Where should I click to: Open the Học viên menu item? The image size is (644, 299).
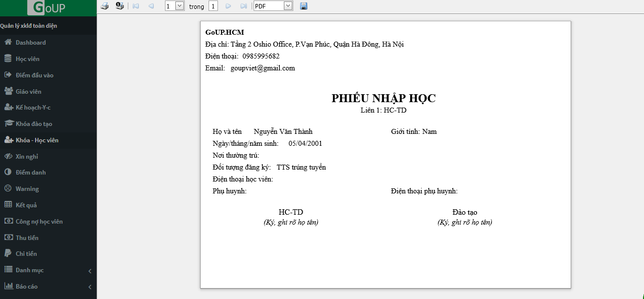click(x=27, y=59)
